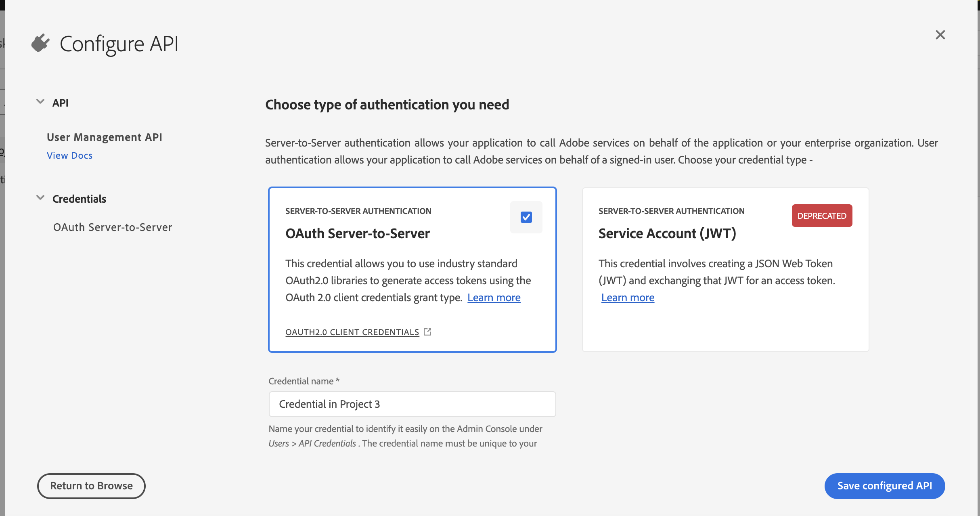
Task: Uncheck the OAuth Server-to-Server checkbox
Action: pos(526,217)
